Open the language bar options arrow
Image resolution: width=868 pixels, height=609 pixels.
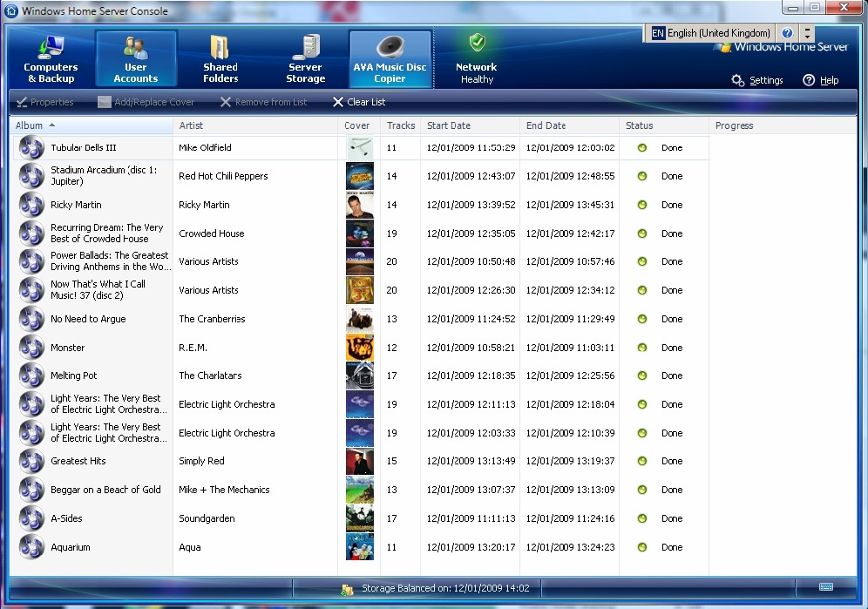[807, 33]
